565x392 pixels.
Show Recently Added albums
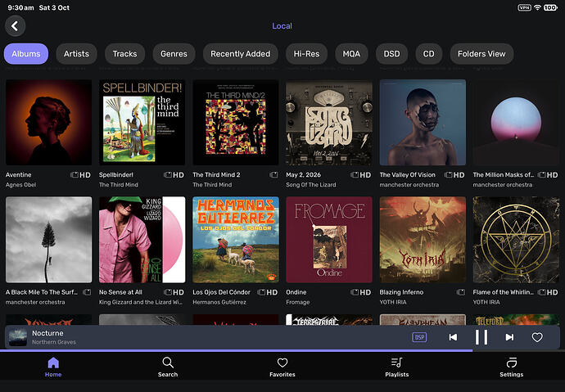click(x=241, y=54)
